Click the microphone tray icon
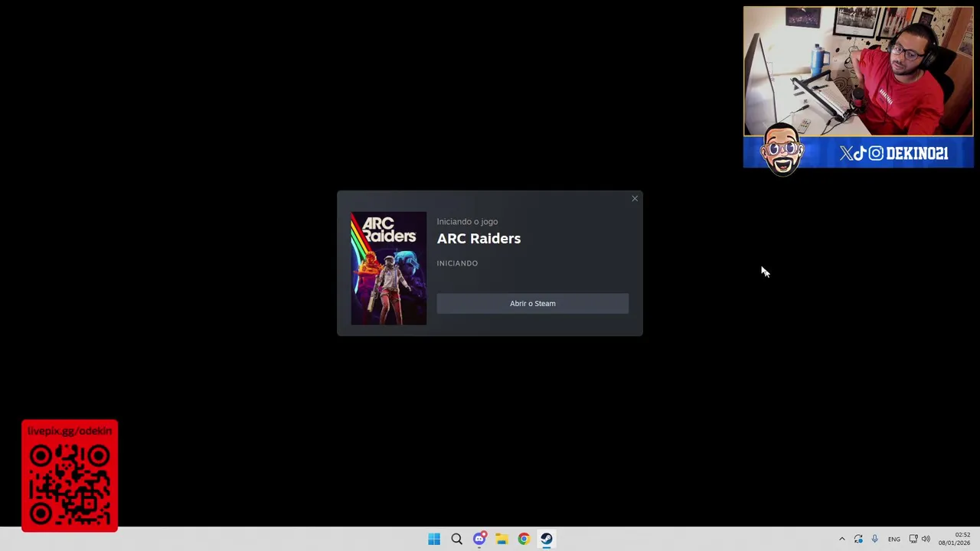 (874, 539)
